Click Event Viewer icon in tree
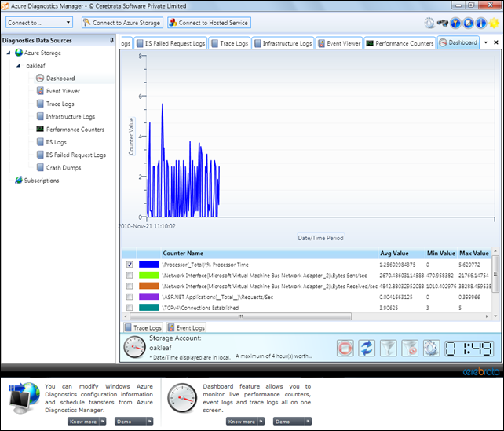 pyautogui.click(x=40, y=91)
